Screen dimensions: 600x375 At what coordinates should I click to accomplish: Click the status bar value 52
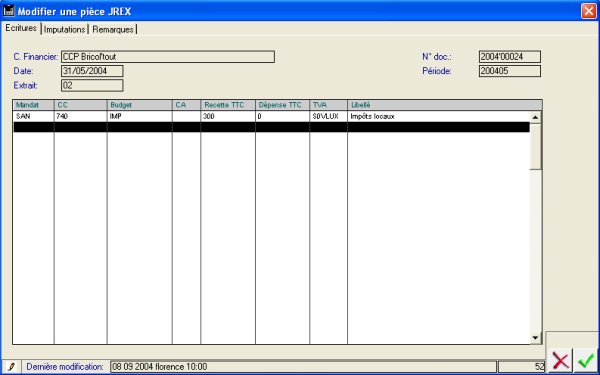[521, 367]
